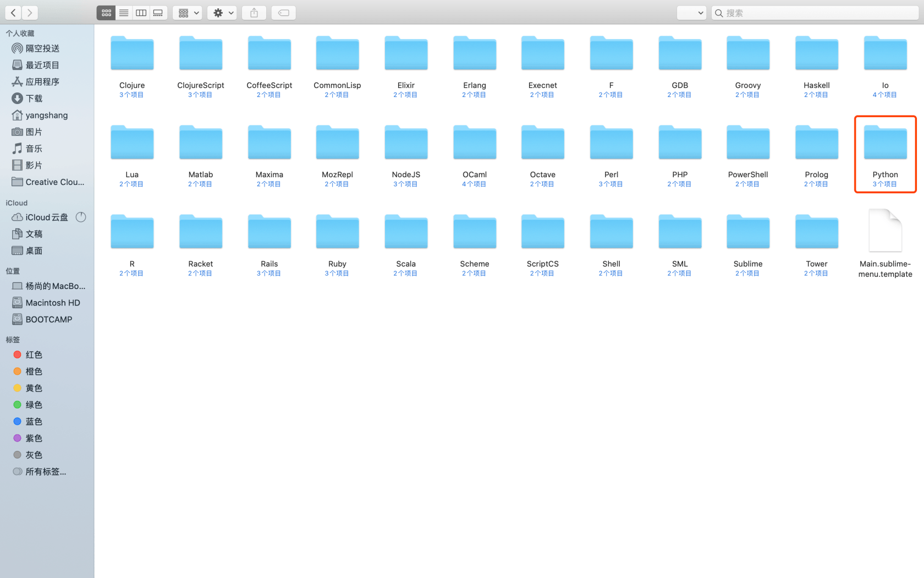Select the Erlang folder
Image resolution: width=924 pixels, height=578 pixels.
pos(475,53)
